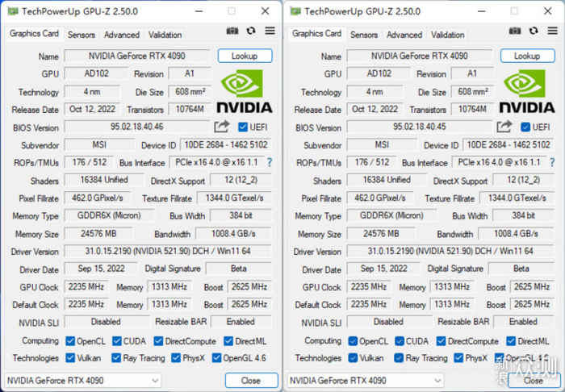Toggle DirectML checkbox in left window
The width and height of the screenshot is (565, 392).
tap(228, 341)
